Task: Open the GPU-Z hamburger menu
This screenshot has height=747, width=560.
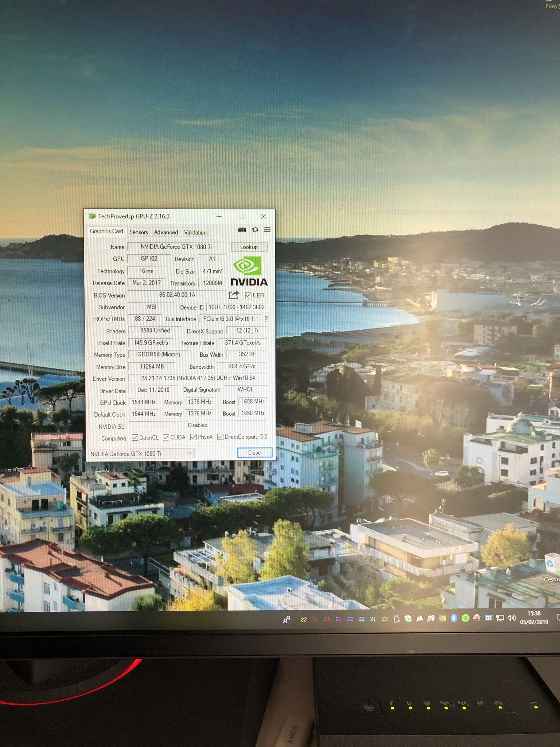Action: [267, 230]
